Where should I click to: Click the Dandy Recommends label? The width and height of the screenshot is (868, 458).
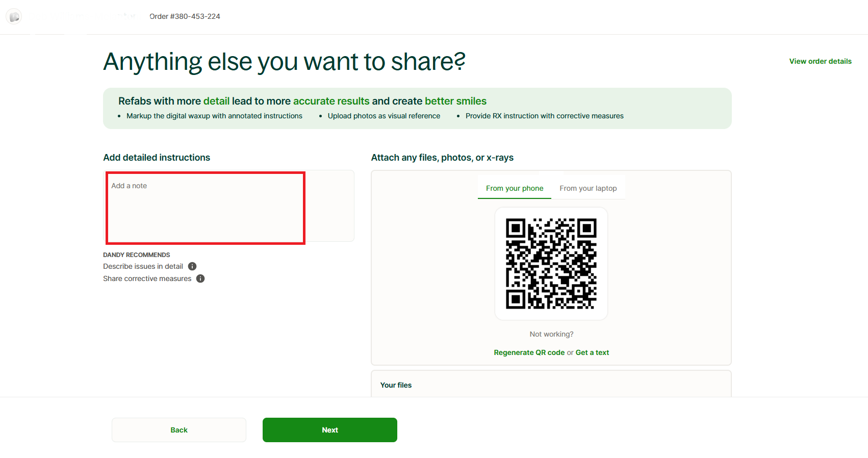(x=136, y=255)
